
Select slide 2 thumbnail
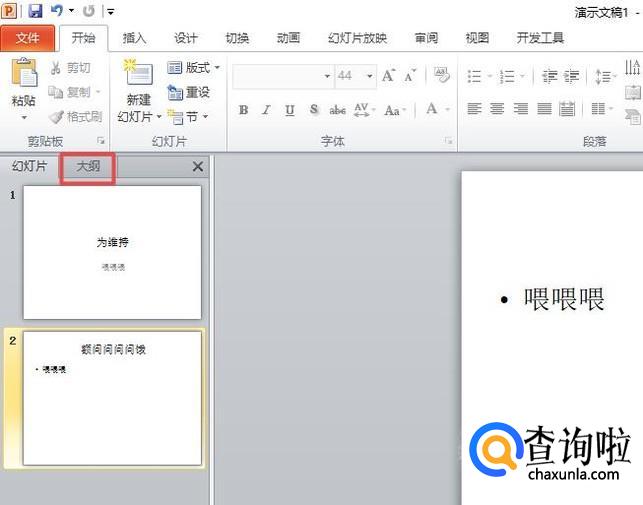112,398
